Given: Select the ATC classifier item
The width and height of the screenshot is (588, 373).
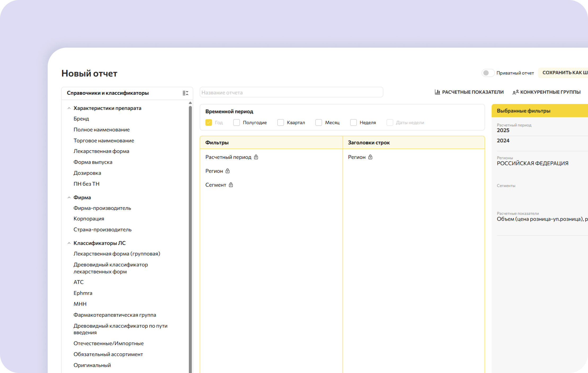Looking at the screenshot, I should click(x=79, y=282).
